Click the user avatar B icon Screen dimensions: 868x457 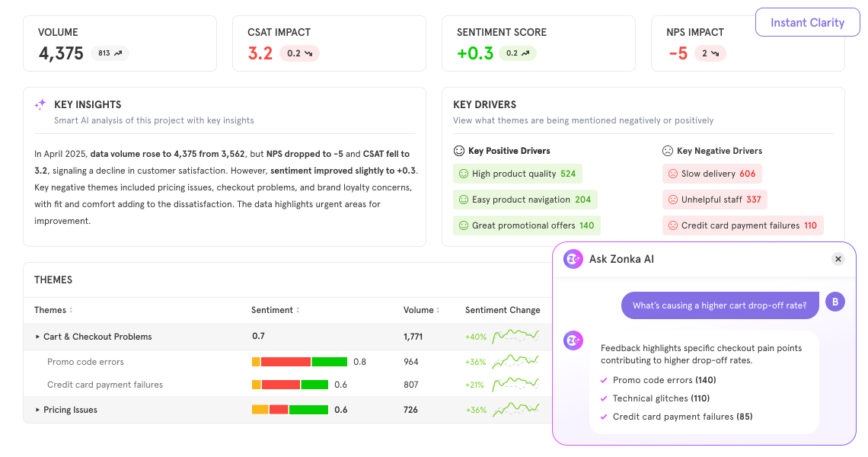tap(835, 302)
